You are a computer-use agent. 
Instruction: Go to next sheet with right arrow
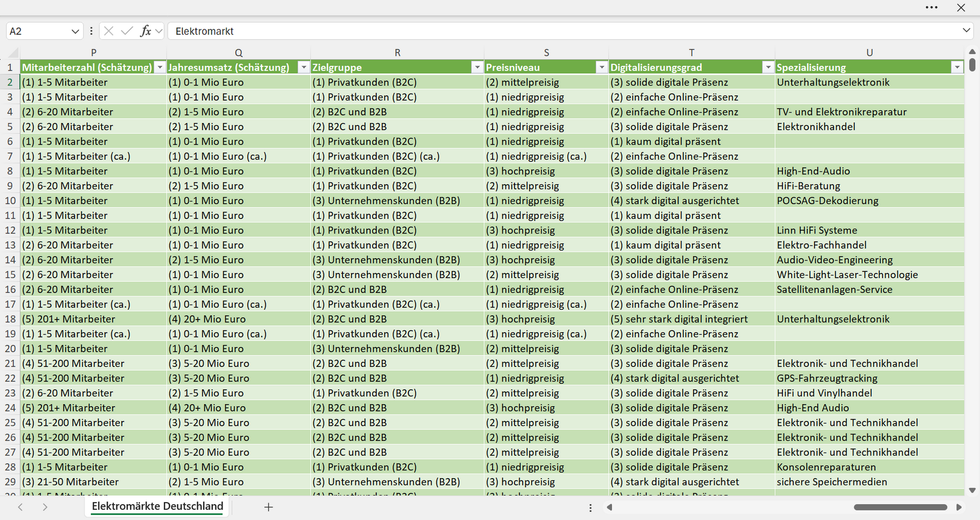(x=45, y=507)
